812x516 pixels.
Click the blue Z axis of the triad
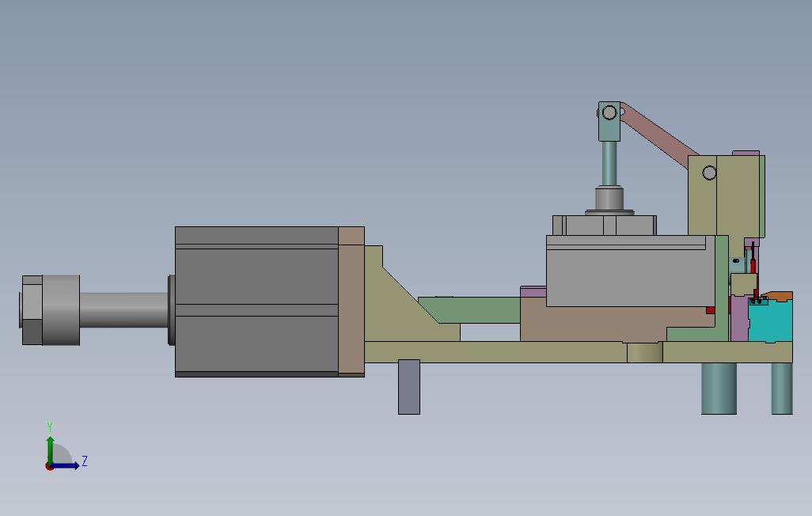click(x=65, y=466)
